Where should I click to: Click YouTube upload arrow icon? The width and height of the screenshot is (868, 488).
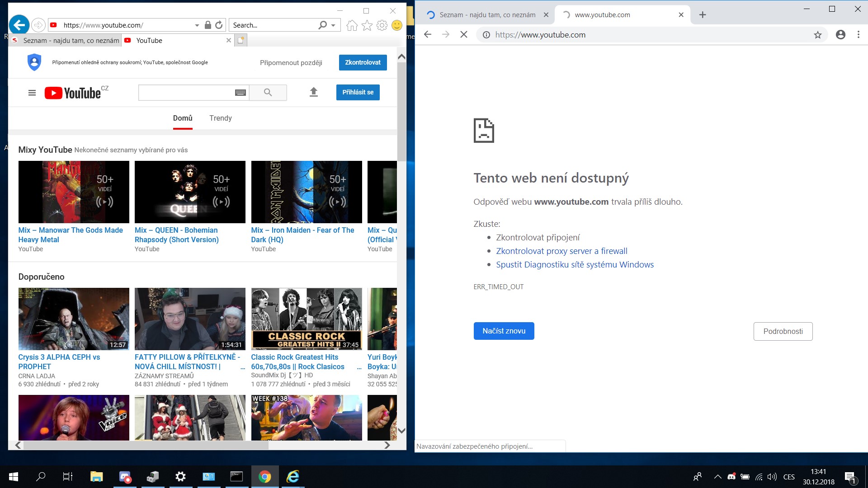click(314, 92)
